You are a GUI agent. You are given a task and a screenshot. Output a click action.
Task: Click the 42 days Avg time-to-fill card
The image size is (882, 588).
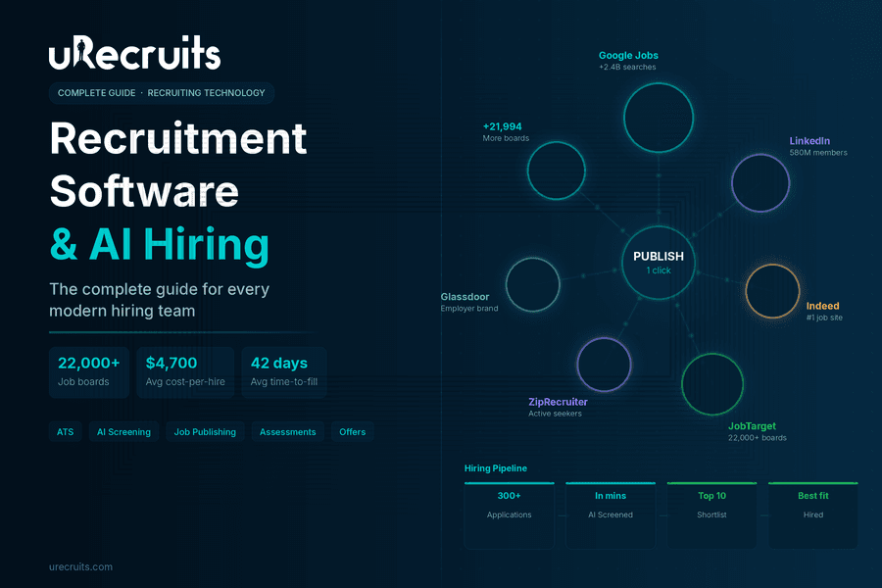[x=284, y=372]
